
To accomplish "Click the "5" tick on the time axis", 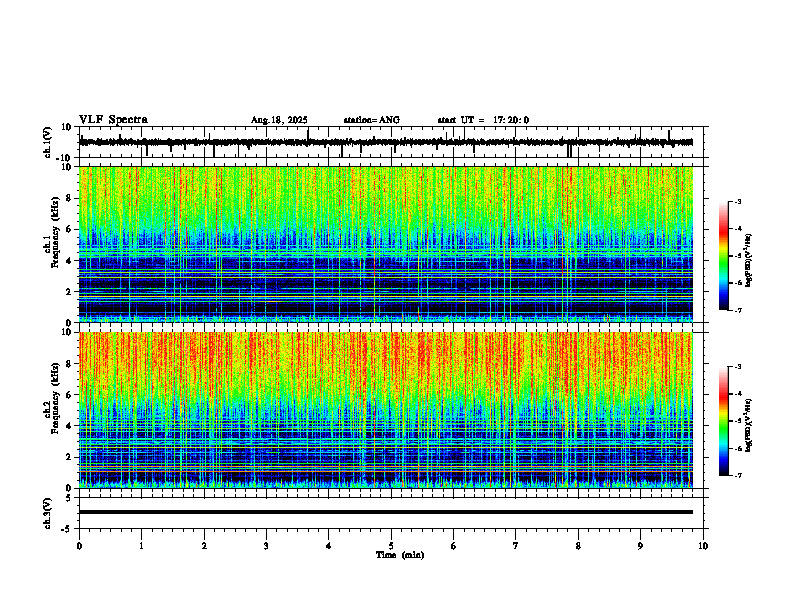I will (x=391, y=546).
